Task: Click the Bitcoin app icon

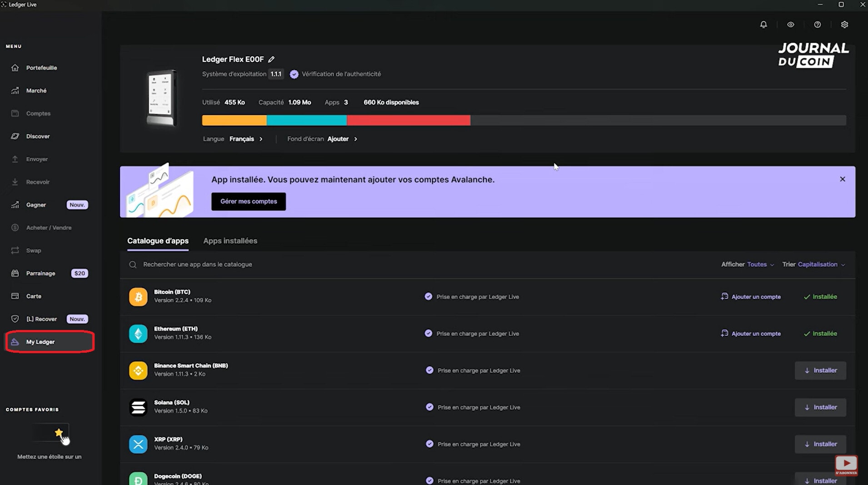Action: tap(138, 297)
